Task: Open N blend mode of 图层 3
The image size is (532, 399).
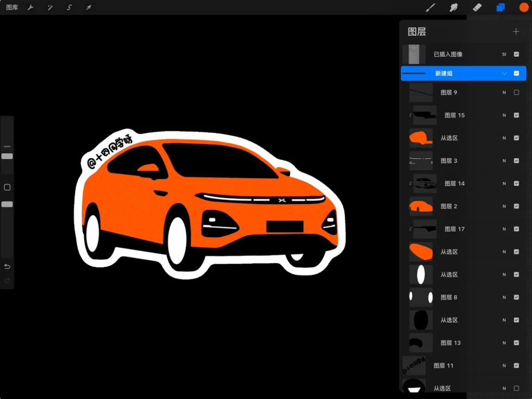Action: 504,161
